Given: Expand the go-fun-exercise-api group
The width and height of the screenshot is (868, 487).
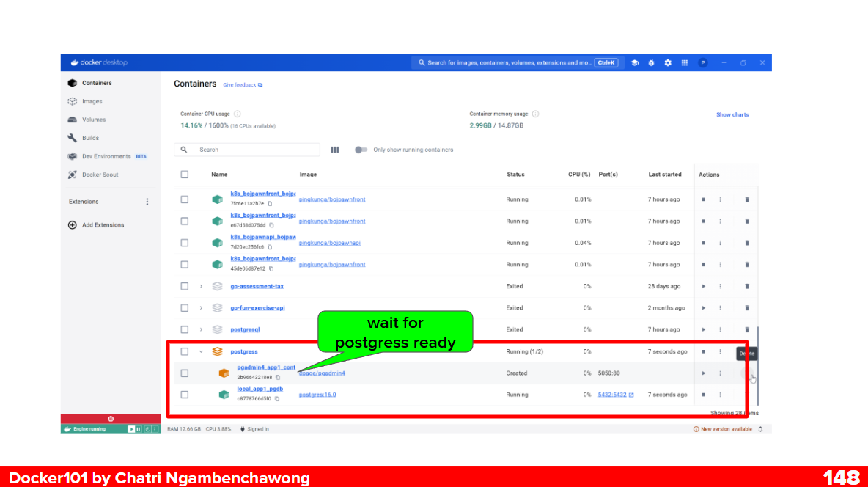Looking at the screenshot, I should point(201,308).
